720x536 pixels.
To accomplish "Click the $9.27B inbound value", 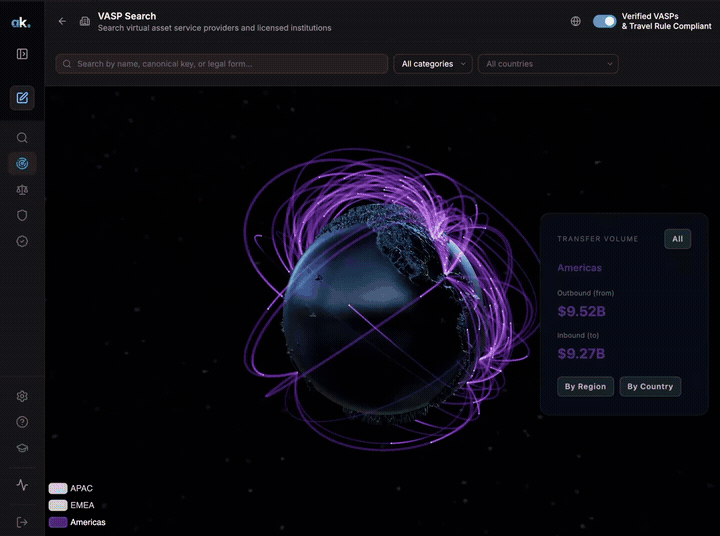I will tap(581, 354).
